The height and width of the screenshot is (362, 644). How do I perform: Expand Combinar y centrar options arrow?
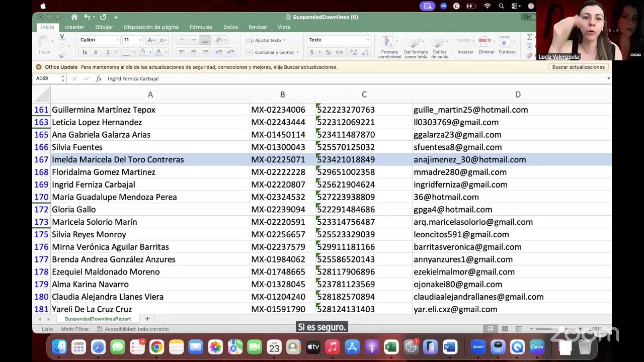298,52
